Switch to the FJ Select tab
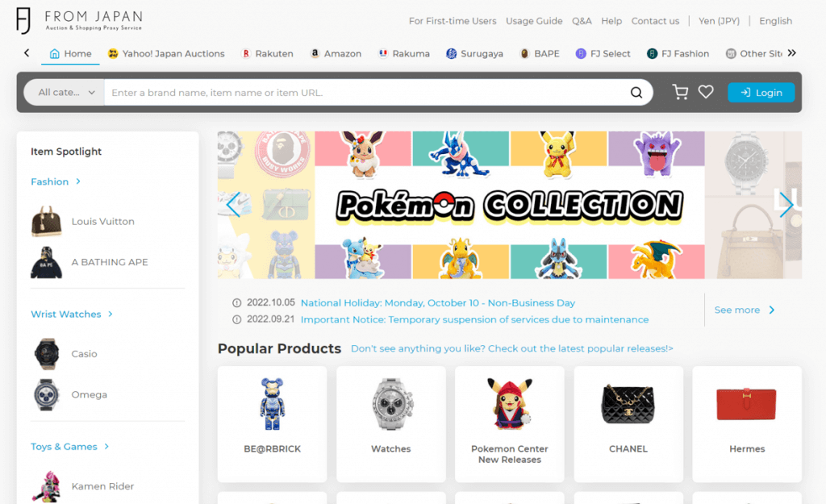This screenshot has width=826, height=504. [603, 54]
